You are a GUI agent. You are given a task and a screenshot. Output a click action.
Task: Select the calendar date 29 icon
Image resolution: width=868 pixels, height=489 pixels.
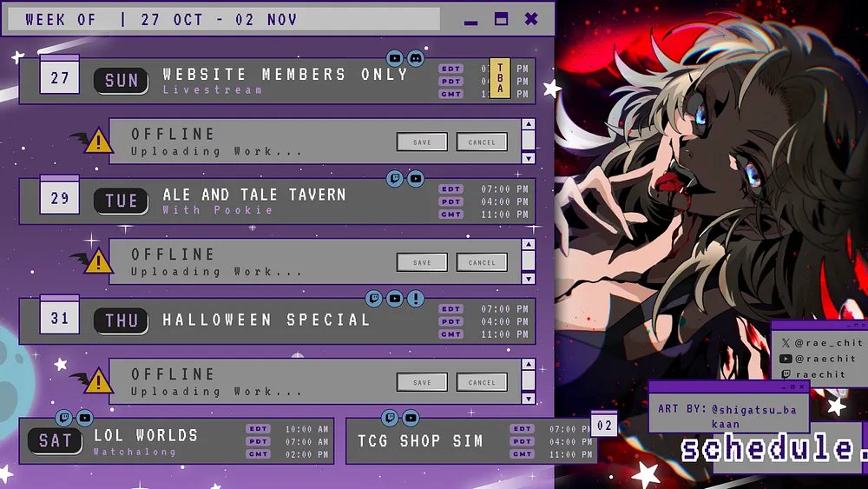[x=60, y=195]
